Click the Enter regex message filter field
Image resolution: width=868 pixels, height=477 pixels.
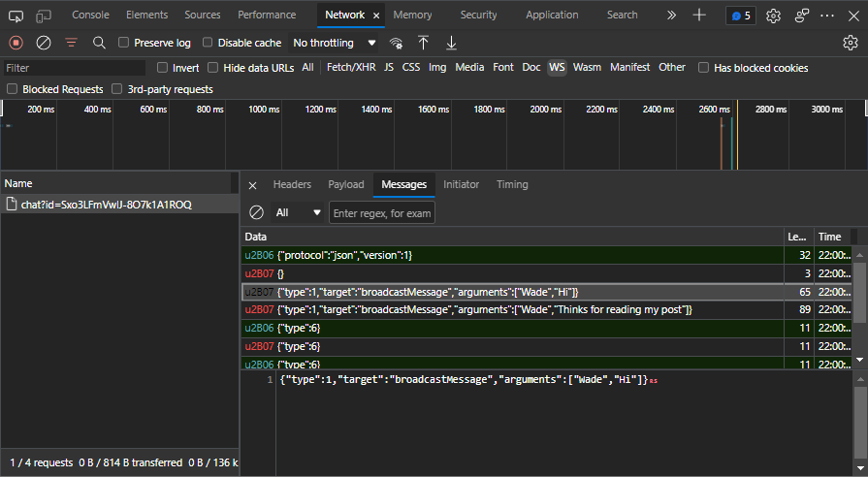382,212
